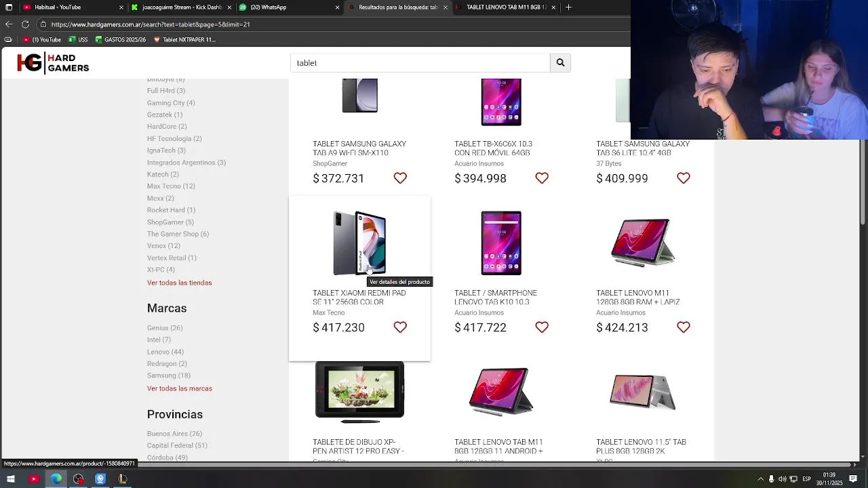Add Lenovo Tab K10 to favorites
Viewport: 868px width, 488px height.
[x=542, y=327]
